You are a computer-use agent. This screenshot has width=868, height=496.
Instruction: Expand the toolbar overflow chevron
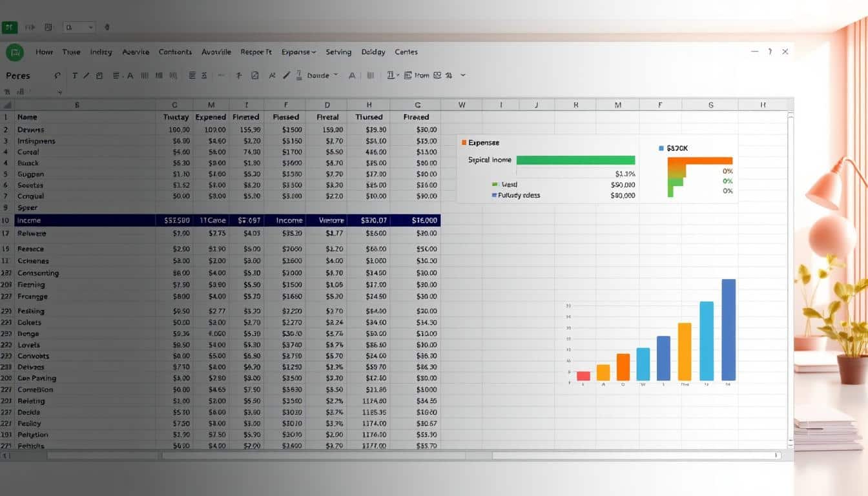(463, 76)
